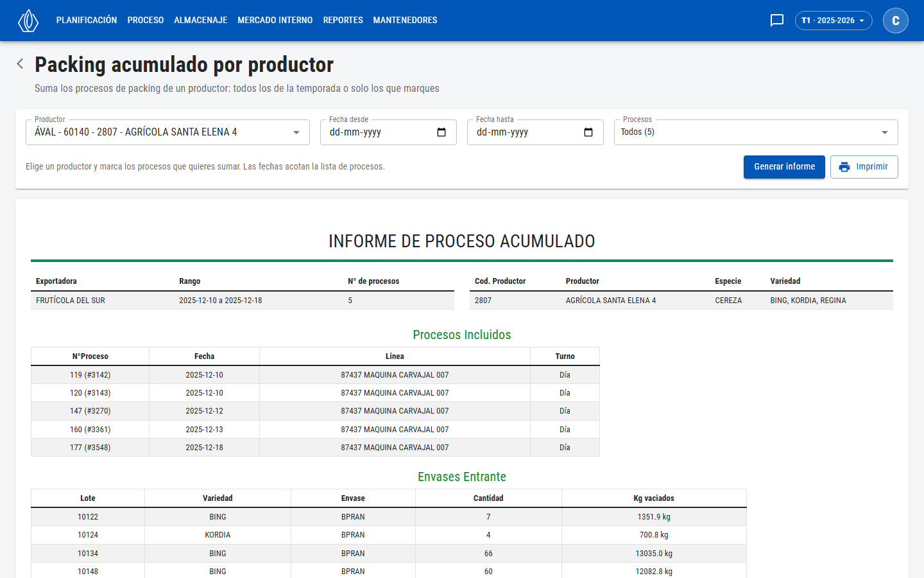Open the PLANIFICACIÓN menu
924x578 pixels.
pos(87,21)
